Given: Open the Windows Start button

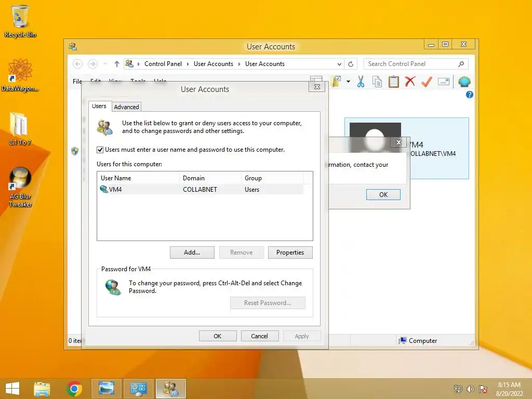Looking at the screenshot, I should pos(12,389).
